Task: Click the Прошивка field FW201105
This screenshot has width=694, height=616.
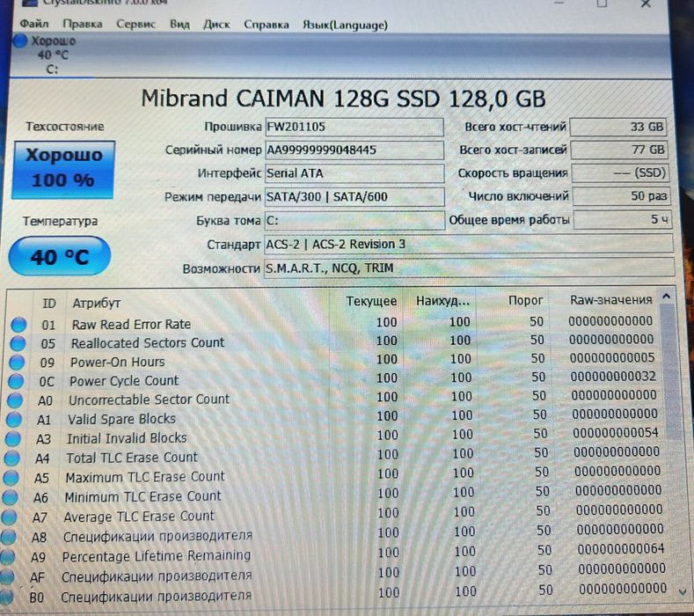Action: coord(354,127)
